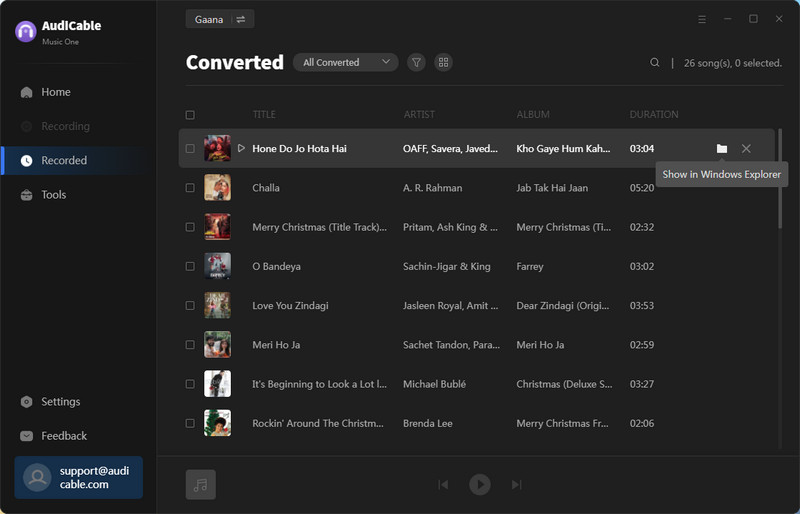Select the Challa song title
Viewport: 800px width, 514px height.
[x=266, y=188]
